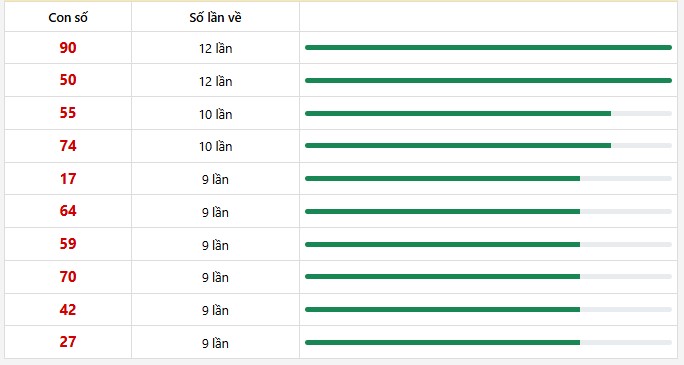
Task: Click the progress bar for number 27
Action: (x=488, y=342)
